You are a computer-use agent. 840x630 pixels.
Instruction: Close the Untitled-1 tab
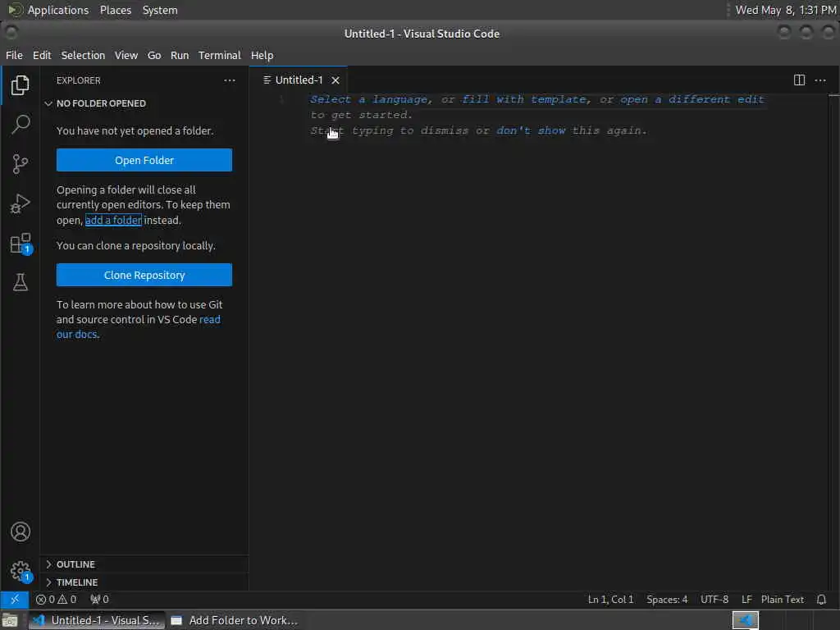(336, 80)
